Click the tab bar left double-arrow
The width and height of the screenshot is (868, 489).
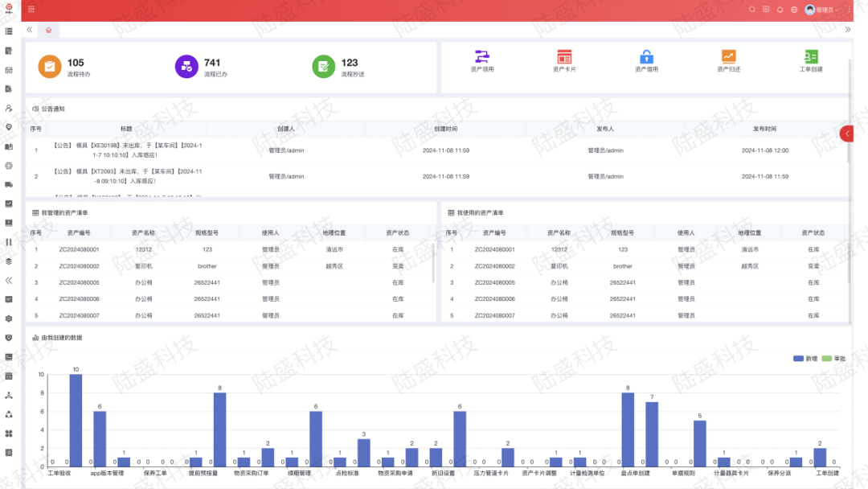[30, 30]
